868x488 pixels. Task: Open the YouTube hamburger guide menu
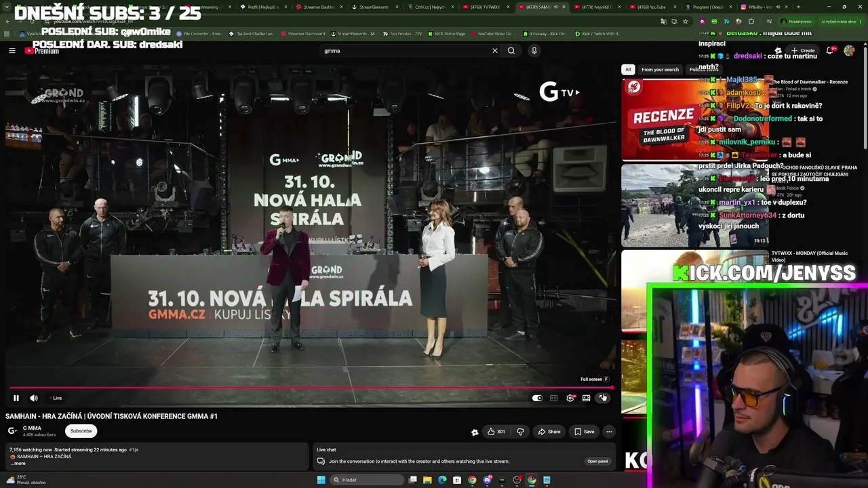pyautogui.click(x=12, y=51)
